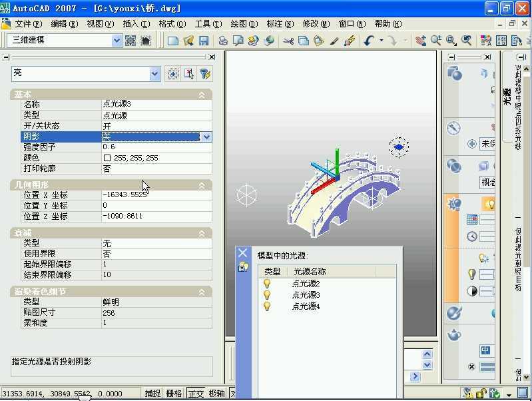
Task: Open the 阴影 shadow value dropdown arrow
Action: pos(206,137)
